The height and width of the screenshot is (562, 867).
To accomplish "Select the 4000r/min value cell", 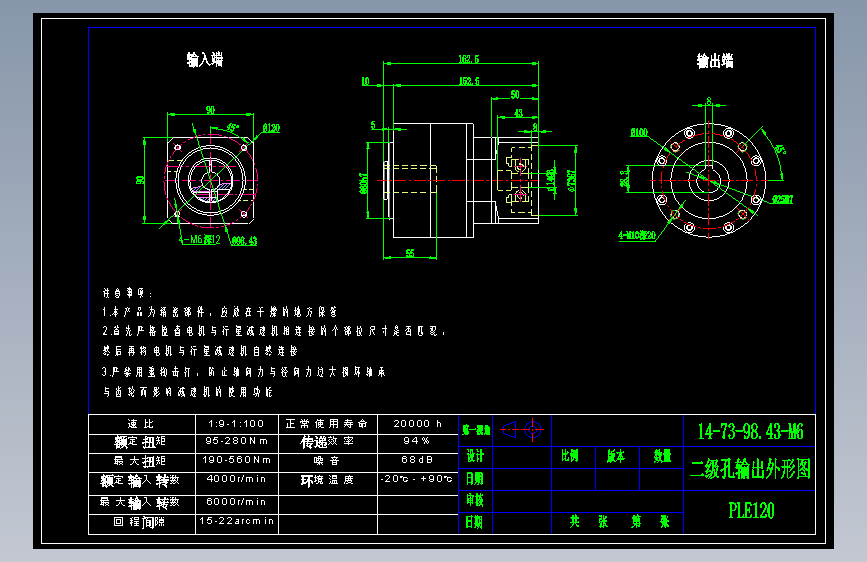I will pyautogui.click(x=237, y=483).
